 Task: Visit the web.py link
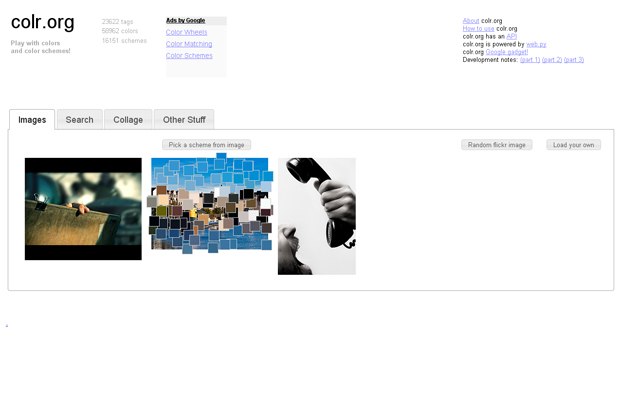pos(536,44)
